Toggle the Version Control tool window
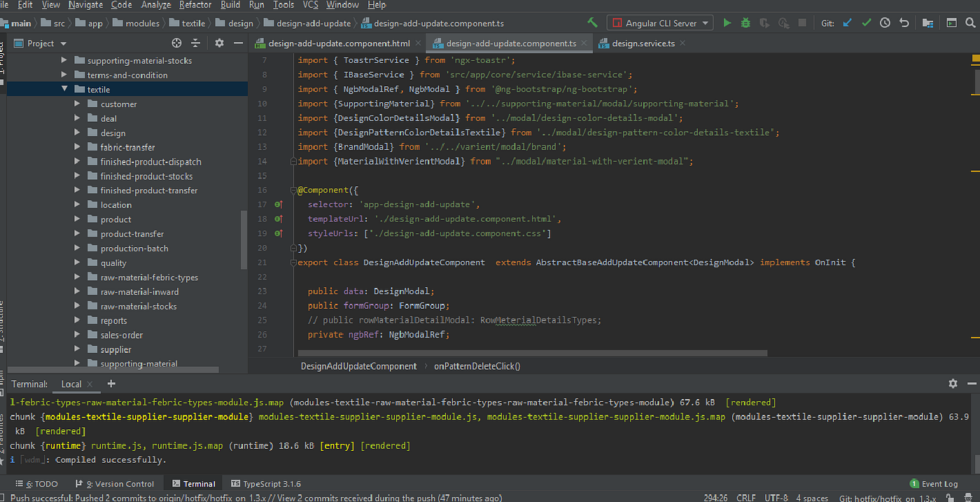 (x=116, y=483)
